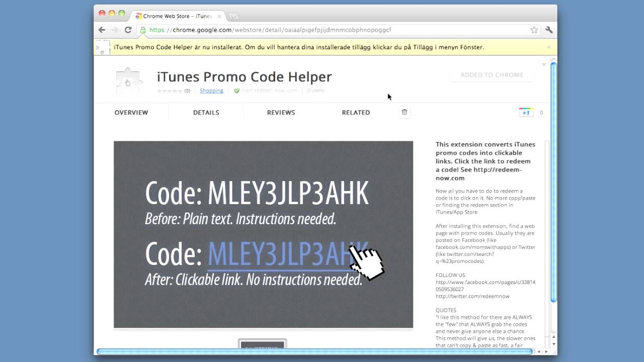Click the trash icon to remove extension
The width and height of the screenshot is (644, 362).
[x=405, y=112]
